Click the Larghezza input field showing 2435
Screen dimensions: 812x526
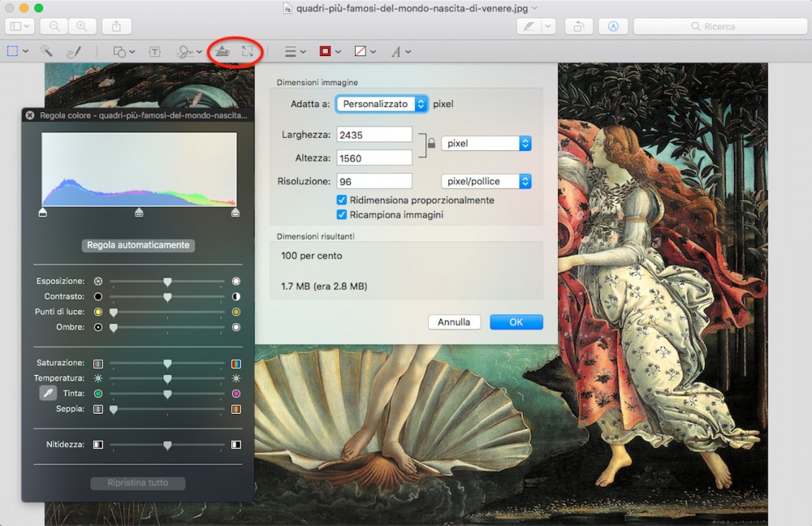pyautogui.click(x=374, y=134)
